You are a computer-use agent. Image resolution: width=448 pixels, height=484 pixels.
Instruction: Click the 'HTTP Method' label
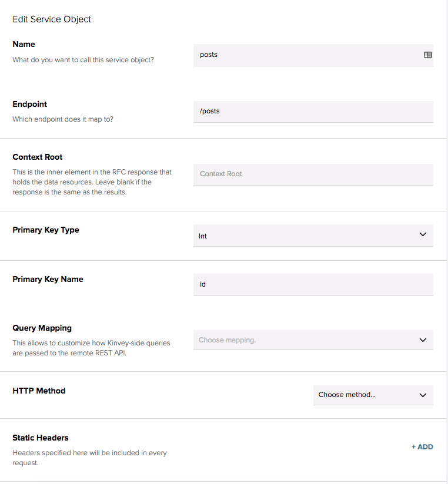[x=39, y=391]
